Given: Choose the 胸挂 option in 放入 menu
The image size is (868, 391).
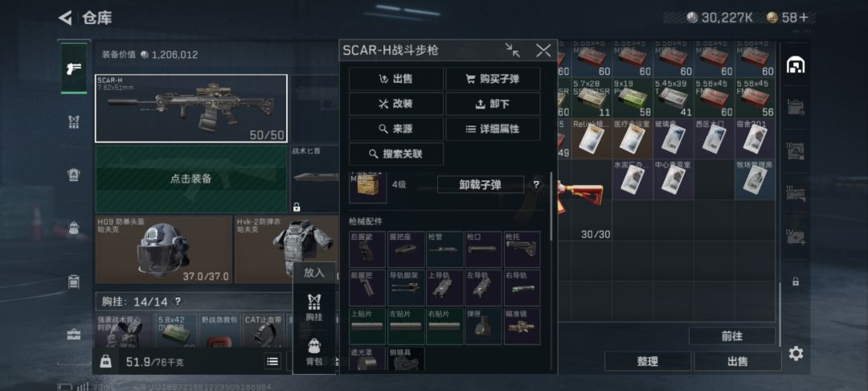Looking at the screenshot, I should tap(314, 308).
